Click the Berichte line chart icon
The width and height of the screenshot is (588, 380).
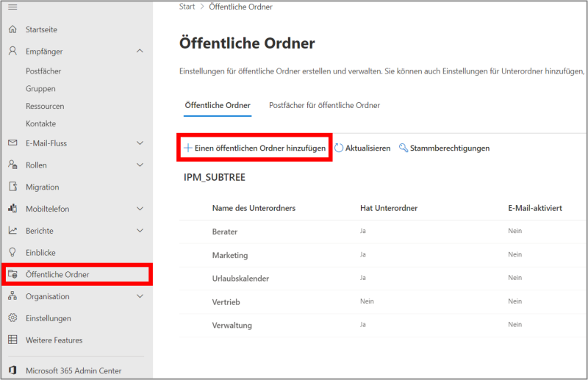pos(12,230)
